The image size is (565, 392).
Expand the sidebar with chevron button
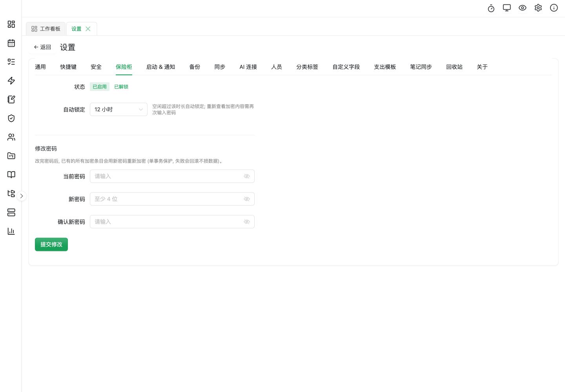(22, 196)
